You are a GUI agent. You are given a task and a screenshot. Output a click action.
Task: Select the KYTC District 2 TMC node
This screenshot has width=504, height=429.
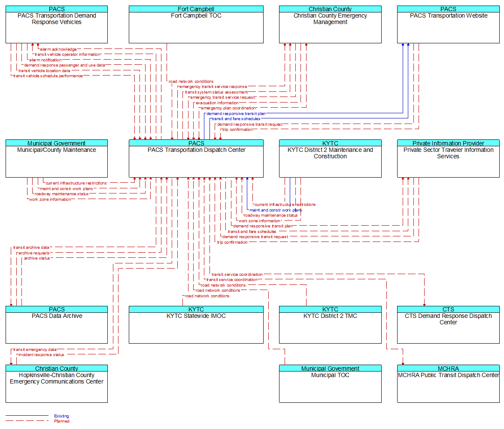click(x=330, y=325)
